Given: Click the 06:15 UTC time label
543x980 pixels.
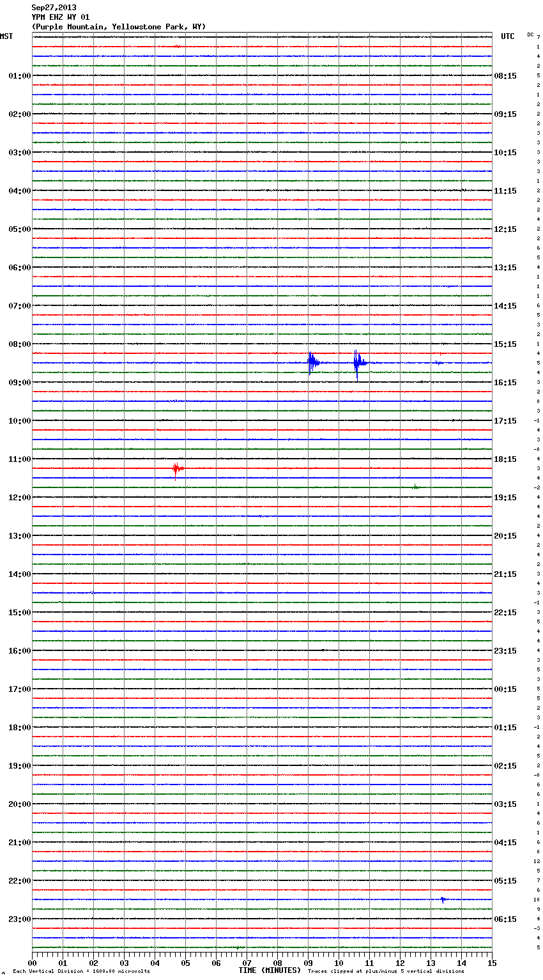Looking at the screenshot, I should [505, 919].
